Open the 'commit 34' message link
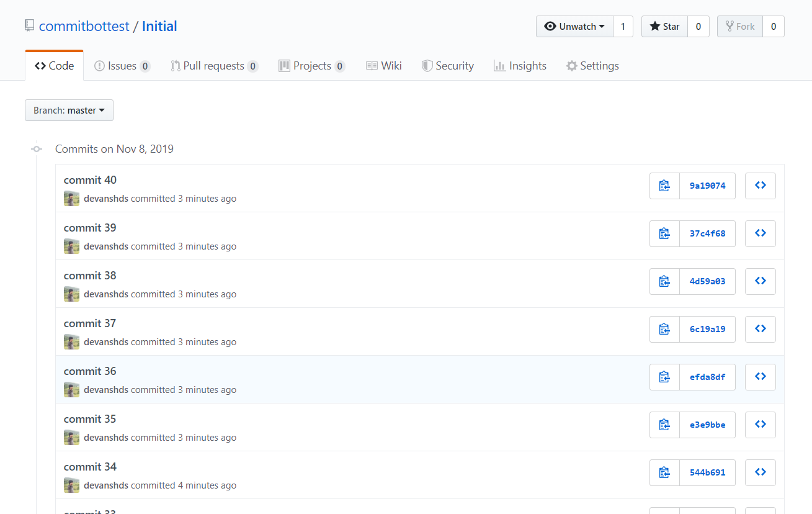 pos(90,467)
